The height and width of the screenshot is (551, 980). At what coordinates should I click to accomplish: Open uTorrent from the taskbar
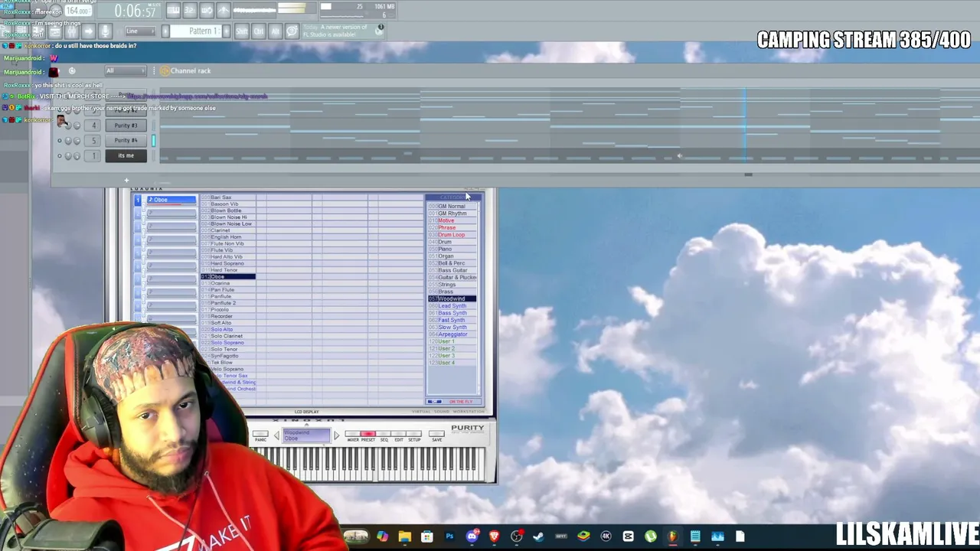pyautogui.click(x=651, y=536)
